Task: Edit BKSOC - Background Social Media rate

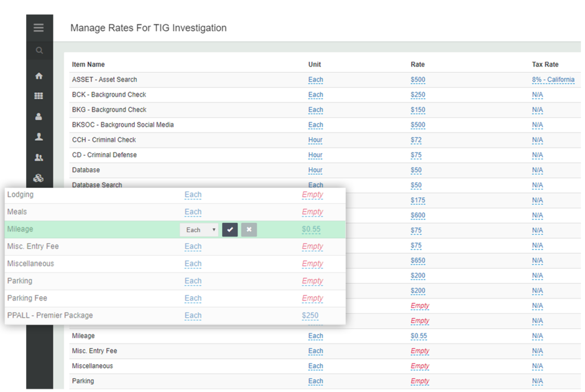Action: (x=418, y=125)
